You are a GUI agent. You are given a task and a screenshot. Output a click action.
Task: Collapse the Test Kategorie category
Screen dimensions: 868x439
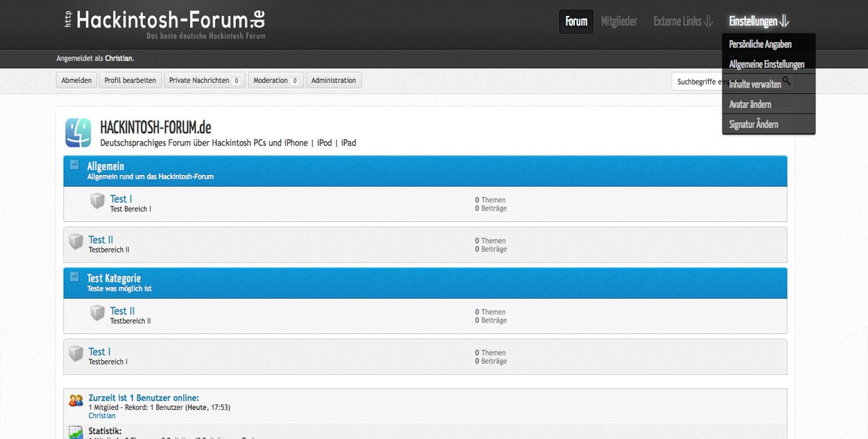[x=74, y=277]
